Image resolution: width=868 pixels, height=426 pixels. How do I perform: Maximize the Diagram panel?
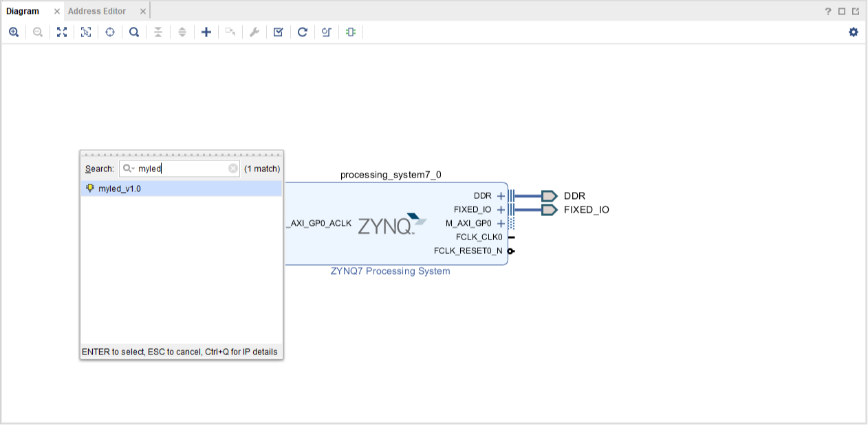tap(842, 11)
